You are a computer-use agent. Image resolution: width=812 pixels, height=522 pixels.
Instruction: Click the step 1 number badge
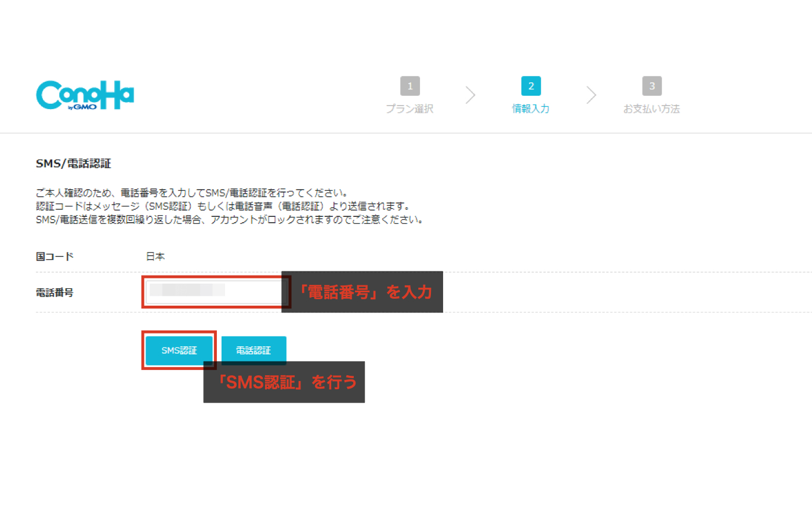409,86
